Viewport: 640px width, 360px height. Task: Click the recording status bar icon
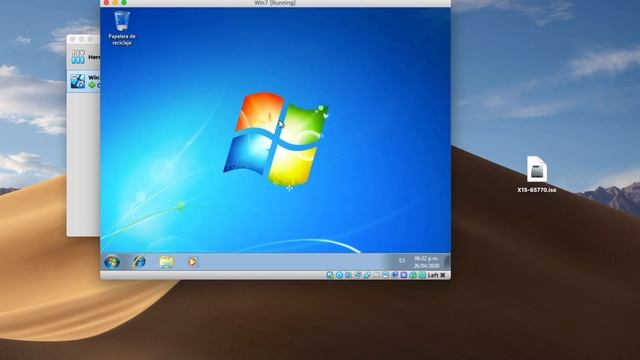pyautogui.click(x=395, y=275)
